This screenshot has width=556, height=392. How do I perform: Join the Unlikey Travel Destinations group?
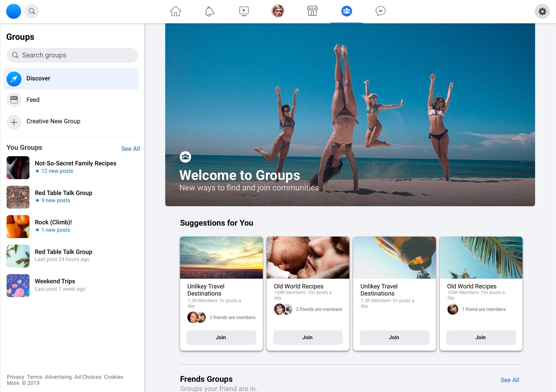[x=221, y=337]
